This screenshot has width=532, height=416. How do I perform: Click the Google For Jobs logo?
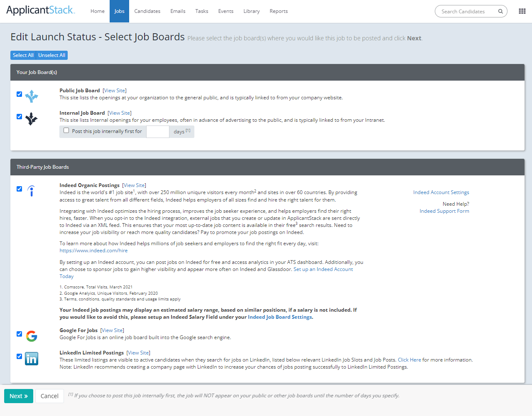coord(31,336)
